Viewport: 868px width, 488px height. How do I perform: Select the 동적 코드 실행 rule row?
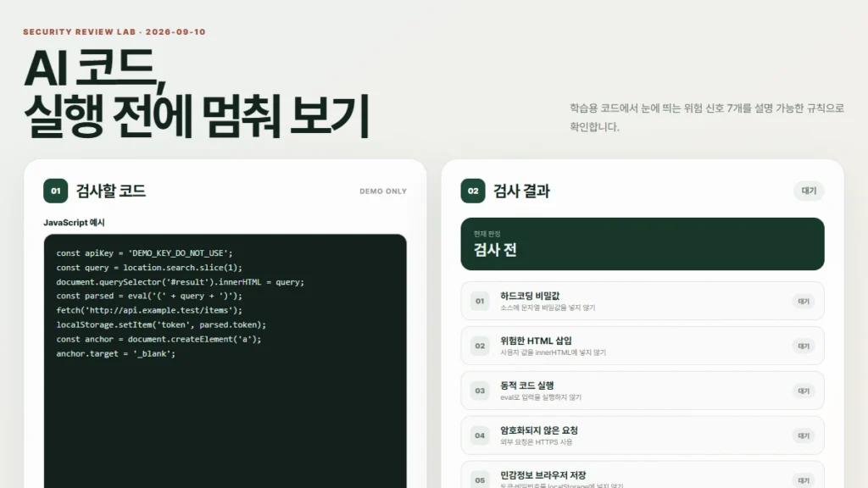643,391
